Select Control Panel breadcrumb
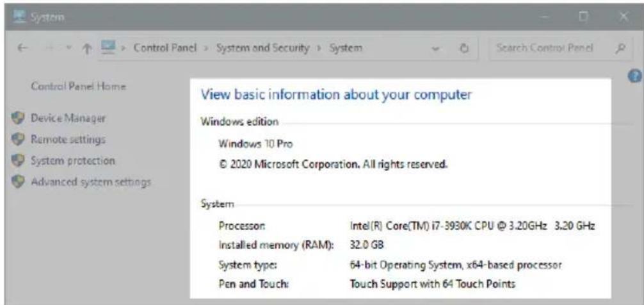The image size is (644, 305). coord(165,48)
